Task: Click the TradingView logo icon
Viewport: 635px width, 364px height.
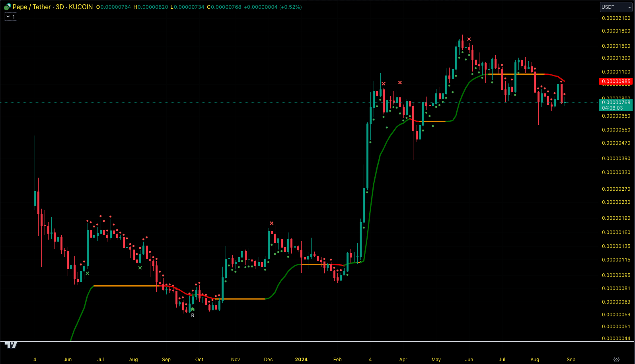Action: click(11, 345)
